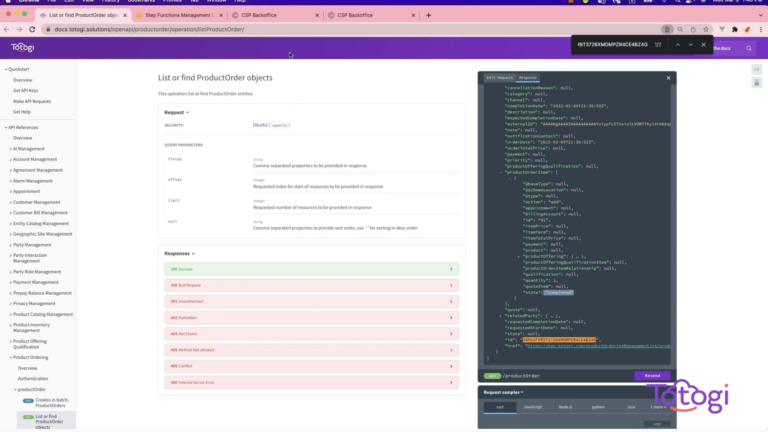The image size is (768, 432).
Task: Expand the 200 Success response row
Action: pos(310,269)
